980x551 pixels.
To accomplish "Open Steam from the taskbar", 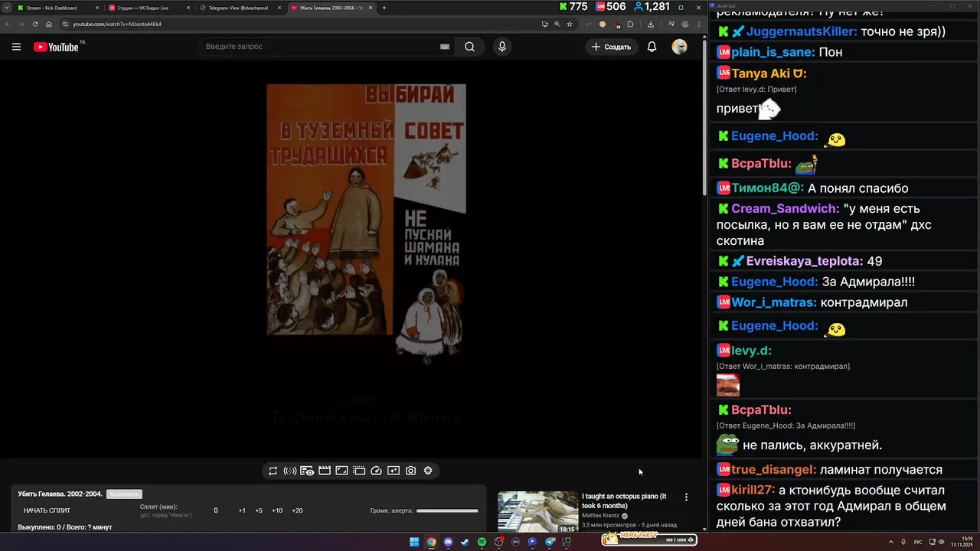I will (465, 542).
